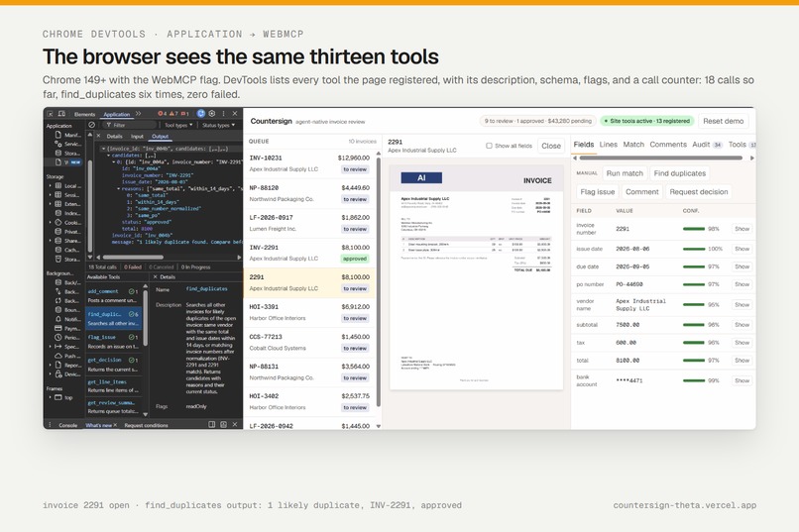Open the Status types dropdown filter
The image size is (799, 532).
click(219, 125)
